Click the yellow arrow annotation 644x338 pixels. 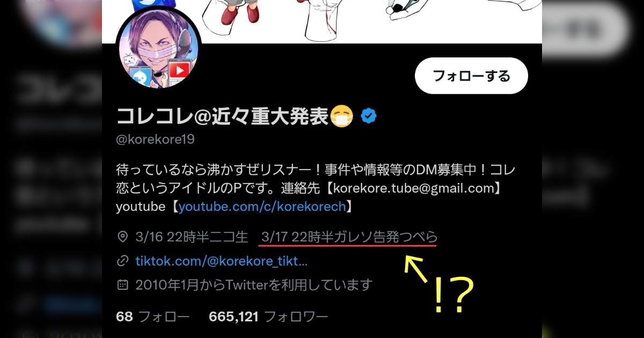[416, 268]
